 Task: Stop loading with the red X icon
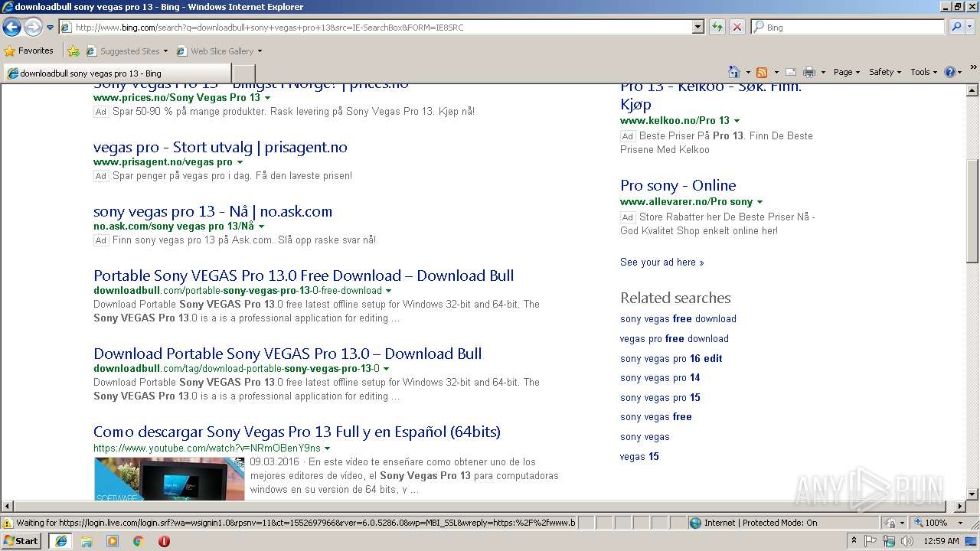(x=737, y=28)
